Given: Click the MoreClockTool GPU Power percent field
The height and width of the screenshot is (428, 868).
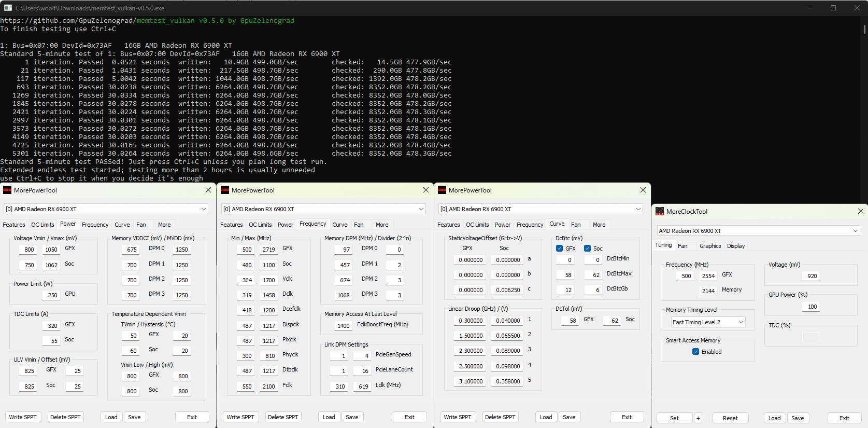Looking at the screenshot, I should (812, 307).
